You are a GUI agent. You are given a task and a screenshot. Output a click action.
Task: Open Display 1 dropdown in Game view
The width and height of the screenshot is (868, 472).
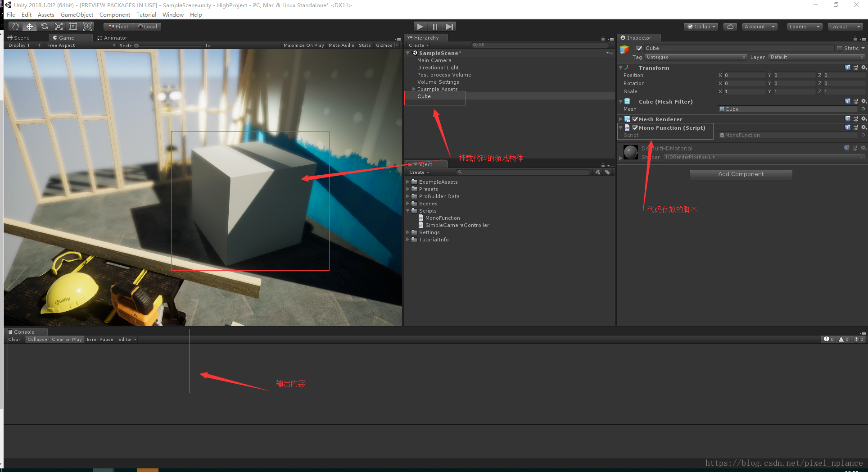(24, 45)
